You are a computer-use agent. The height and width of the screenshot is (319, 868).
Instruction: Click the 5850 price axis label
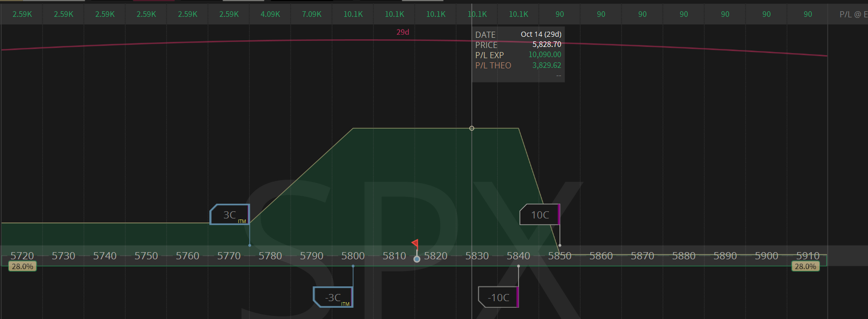(x=560, y=256)
